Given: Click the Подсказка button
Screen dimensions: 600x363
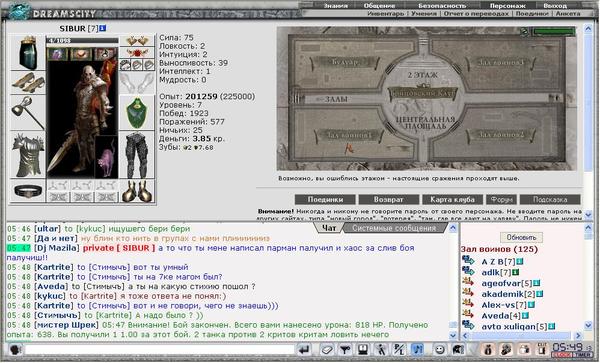Looking at the screenshot, I should [550, 199].
